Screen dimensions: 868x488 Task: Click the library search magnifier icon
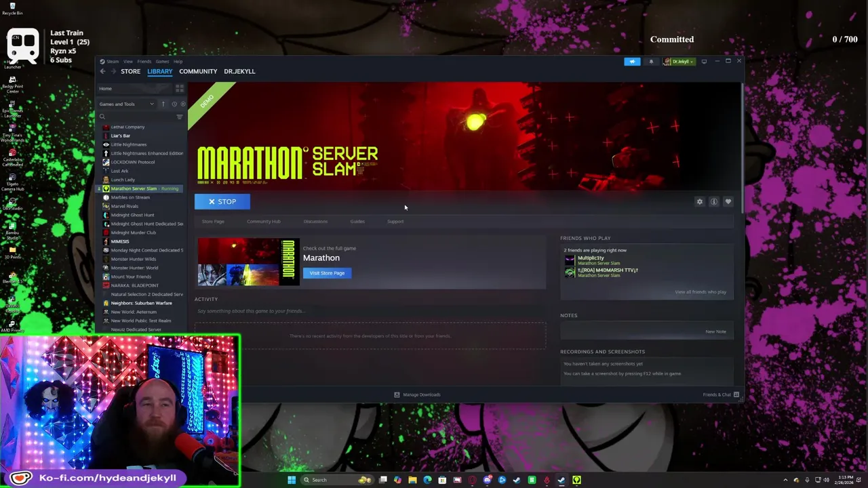(x=102, y=117)
